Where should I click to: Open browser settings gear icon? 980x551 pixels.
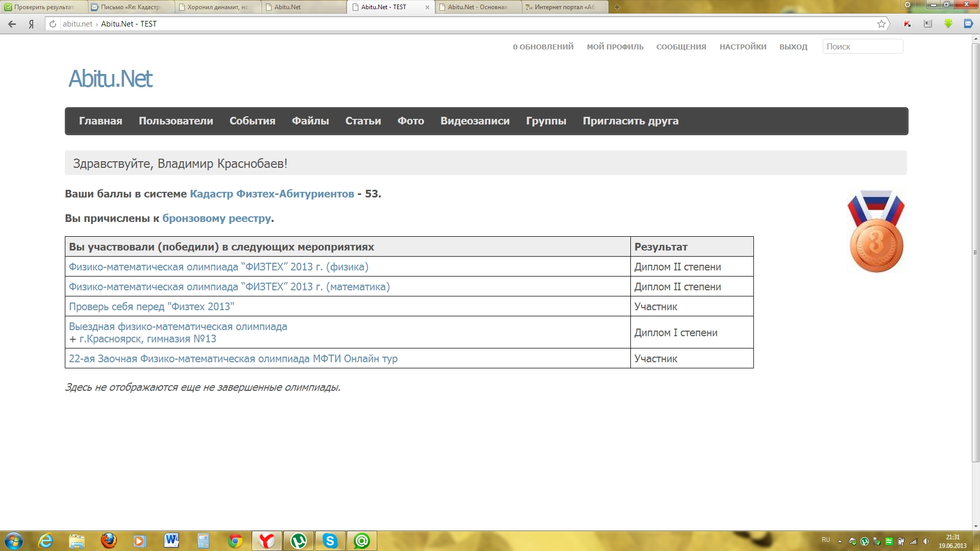click(908, 5)
